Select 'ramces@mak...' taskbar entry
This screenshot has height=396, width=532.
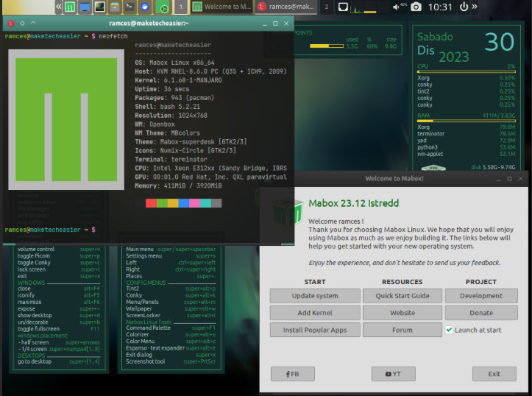(286, 7)
